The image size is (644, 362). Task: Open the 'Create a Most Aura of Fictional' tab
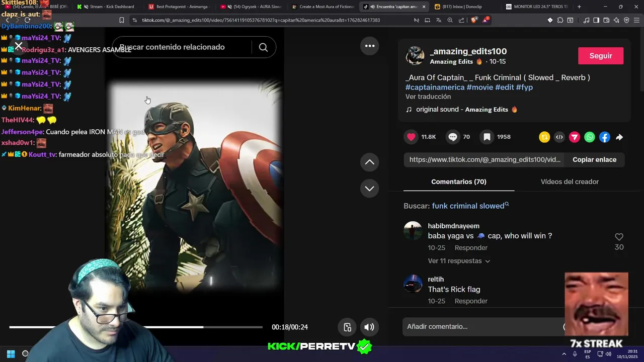tap(323, 7)
